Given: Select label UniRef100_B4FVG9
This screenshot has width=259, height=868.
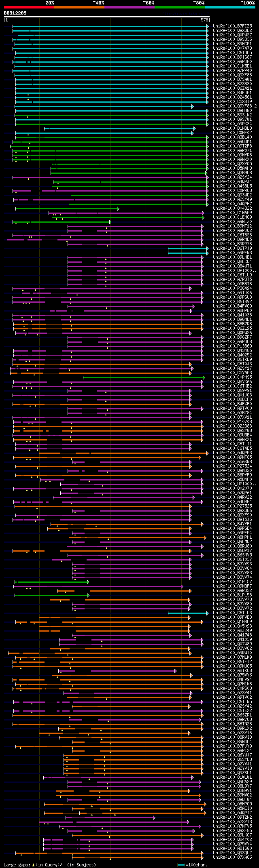Looking at the screenshot, I should tap(232, 306).
